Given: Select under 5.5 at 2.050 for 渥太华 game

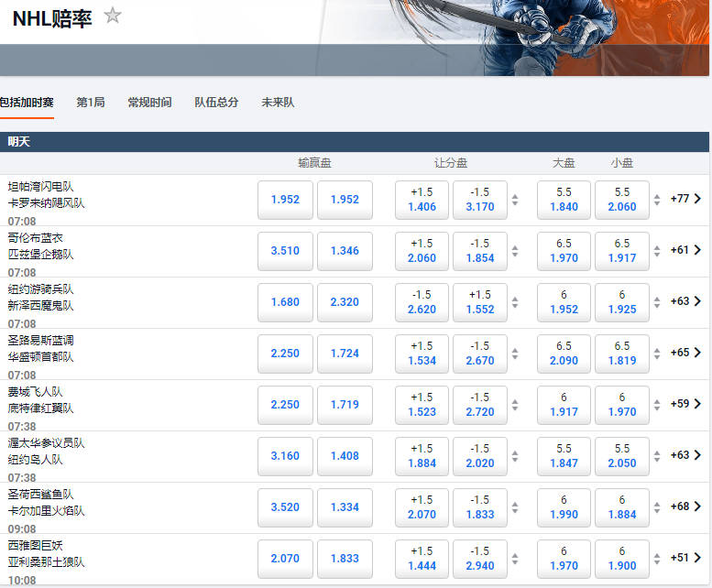Looking at the screenshot, I should pyautogui.click(x=622, y=456).
